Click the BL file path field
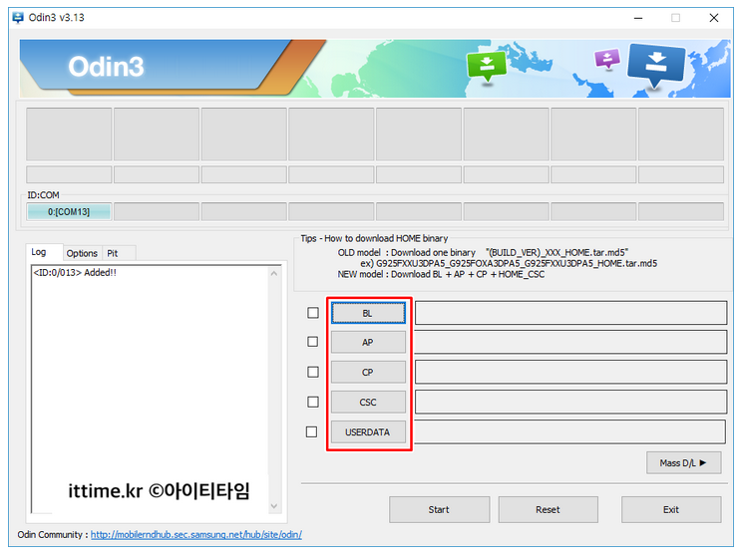Image resolution: width=745 pixels, height=560 pixels. pos(570,313)
